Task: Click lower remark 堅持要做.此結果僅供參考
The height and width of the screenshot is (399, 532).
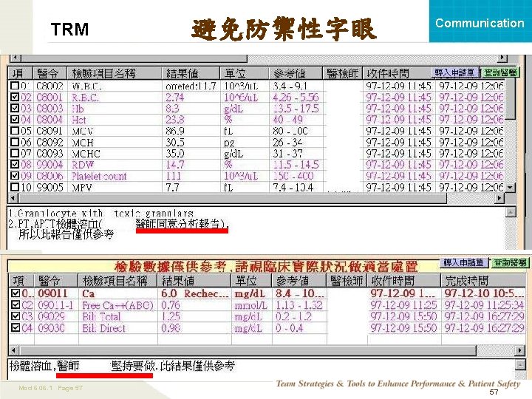Action: click(173, 366)
